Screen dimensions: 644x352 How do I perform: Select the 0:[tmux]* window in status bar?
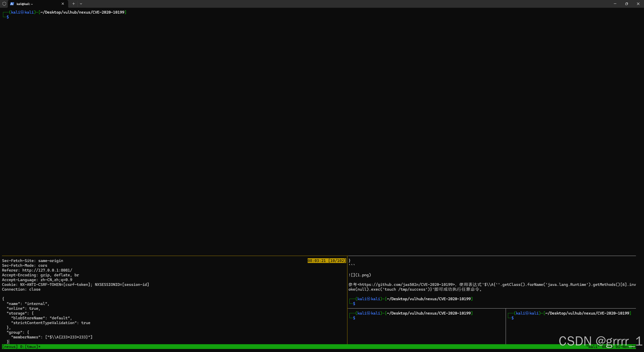tap(30, 347)
